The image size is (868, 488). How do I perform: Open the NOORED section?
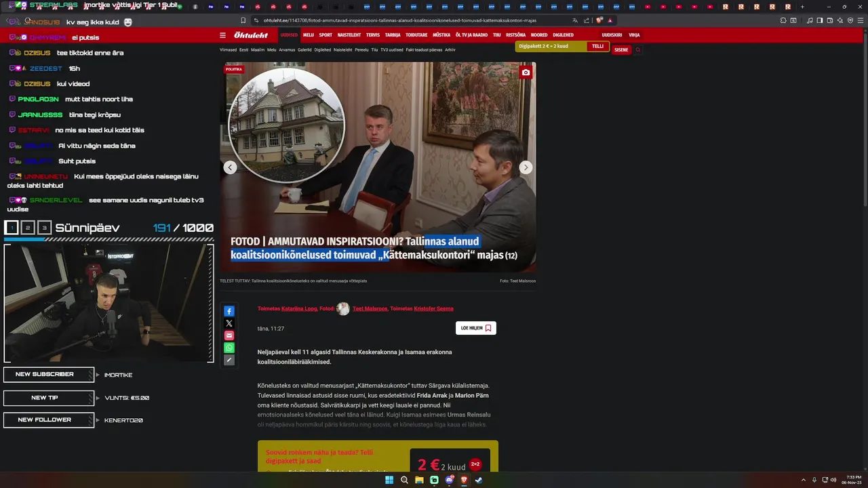click(539, 35)
